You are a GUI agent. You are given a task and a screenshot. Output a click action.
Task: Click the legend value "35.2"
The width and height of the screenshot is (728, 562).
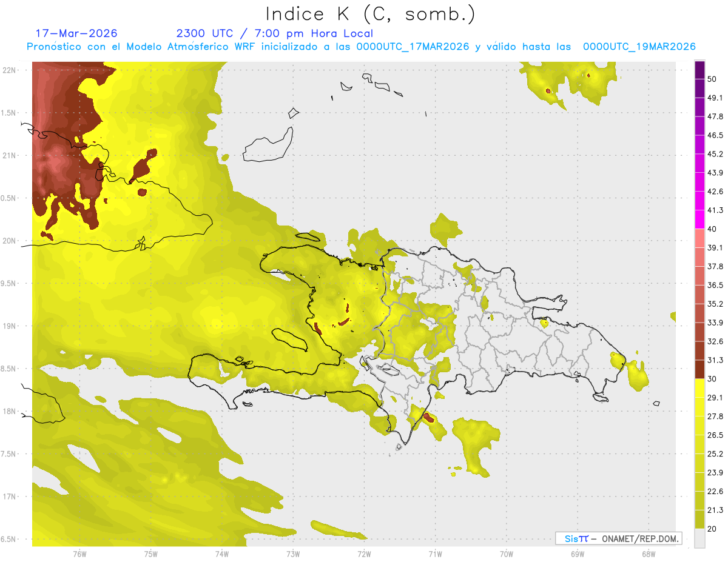[x=715, y=304]
